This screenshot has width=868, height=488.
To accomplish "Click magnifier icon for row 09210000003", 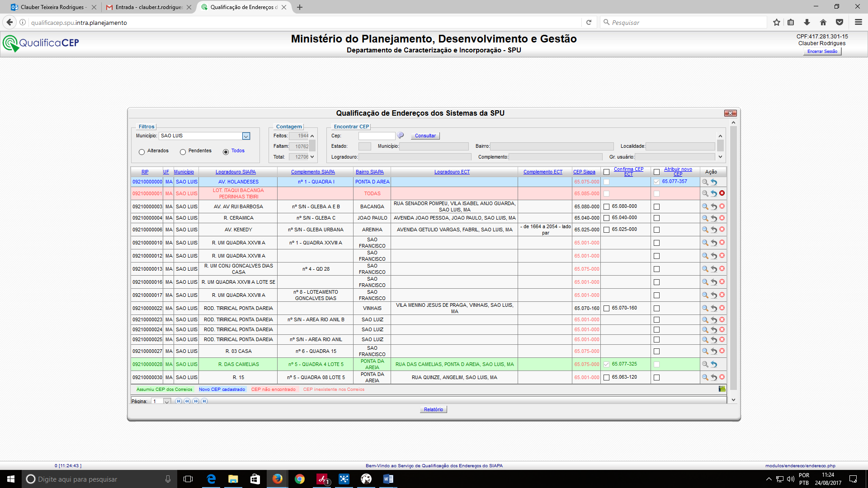I will point(705,206).
